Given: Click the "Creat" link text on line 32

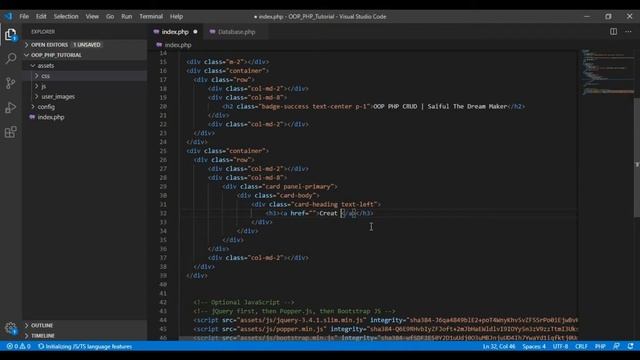Looking at the screenshot, I should (x=328, y=213).
